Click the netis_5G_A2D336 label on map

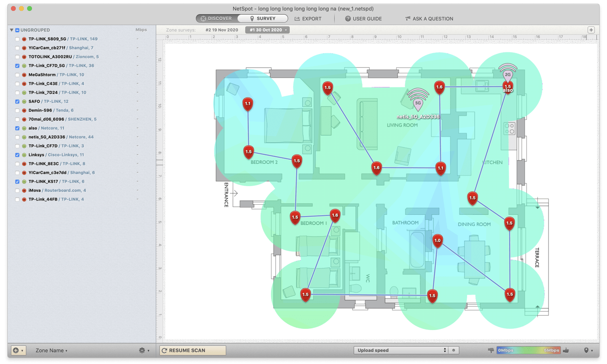(x=418, y=116)
